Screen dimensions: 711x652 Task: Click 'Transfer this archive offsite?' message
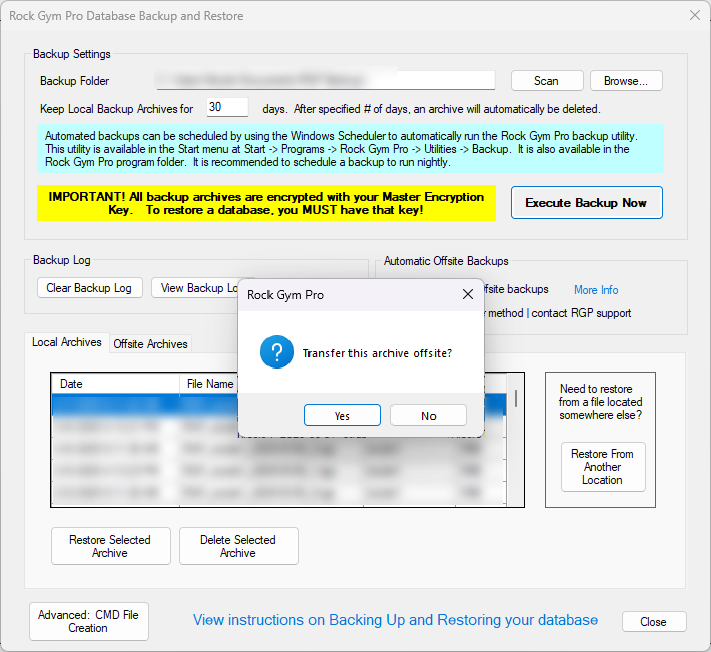click(377, 353)
